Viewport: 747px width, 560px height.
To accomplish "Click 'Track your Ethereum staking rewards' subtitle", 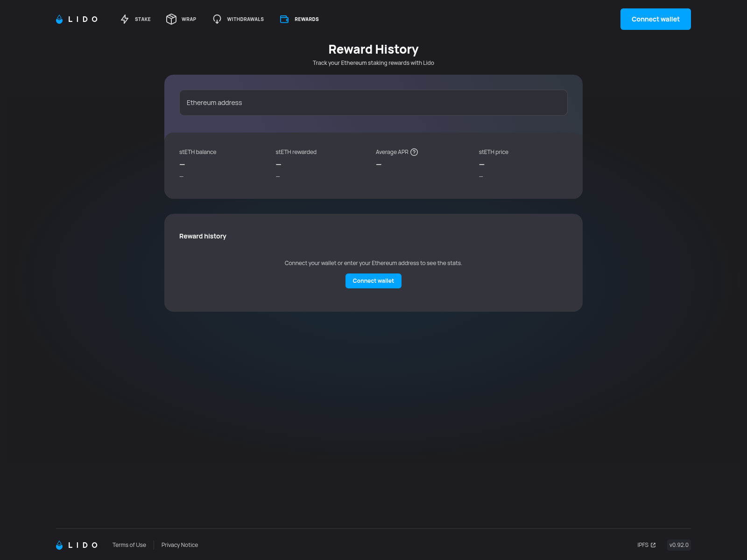I will click(373, 63).
